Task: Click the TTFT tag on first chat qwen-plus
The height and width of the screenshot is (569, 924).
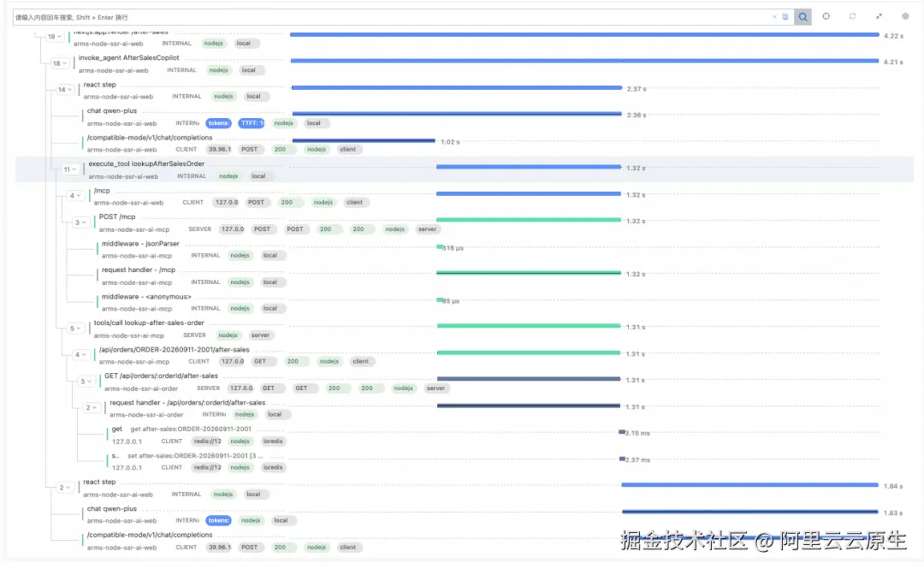Action: point(252,123)
